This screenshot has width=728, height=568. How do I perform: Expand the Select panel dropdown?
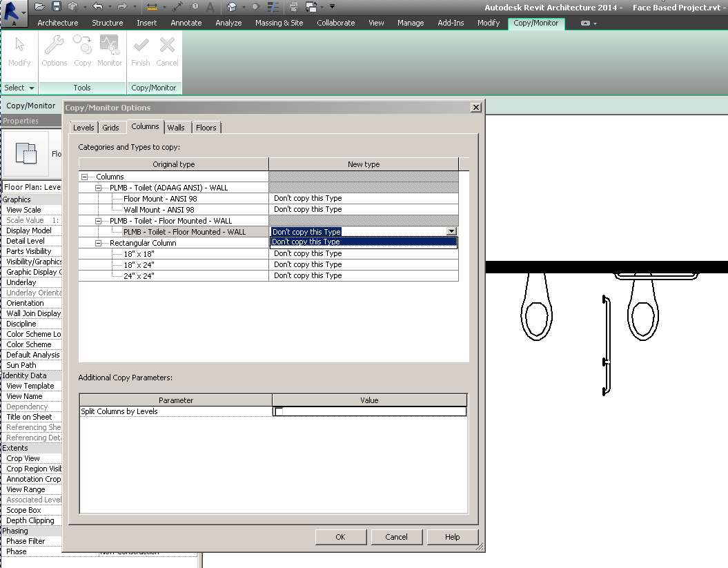click(x=32, y=88)
